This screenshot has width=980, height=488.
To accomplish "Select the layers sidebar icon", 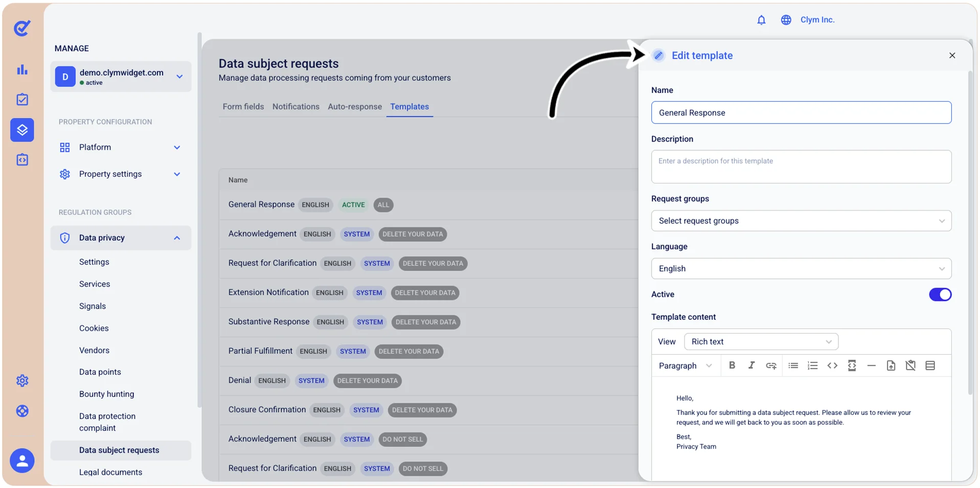I will pyautogui.click(x=22, y=130).
